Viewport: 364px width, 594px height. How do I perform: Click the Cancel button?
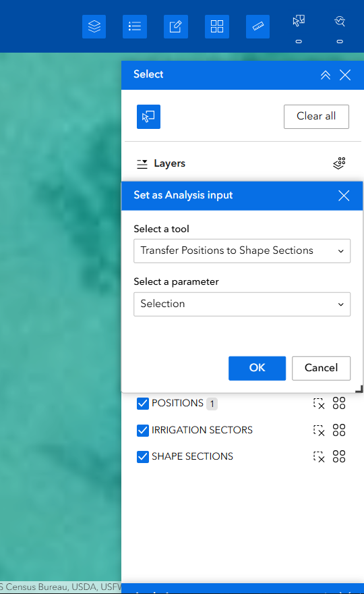(322, 369)
